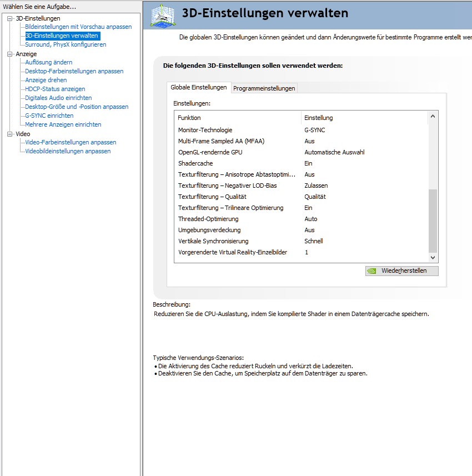Click the Wiederherstellen button
The height and width of the screenshot is (476, 472).
pyautogui.click(x=402, y=271)
